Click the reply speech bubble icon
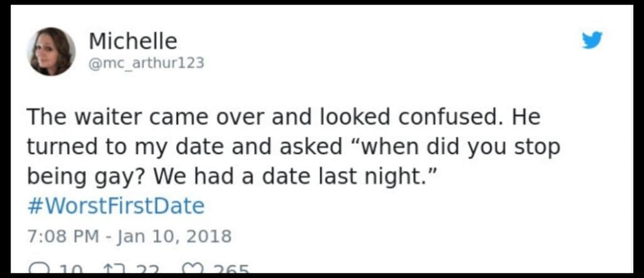Viewport: 644px width, 278px height. (39, 270)
